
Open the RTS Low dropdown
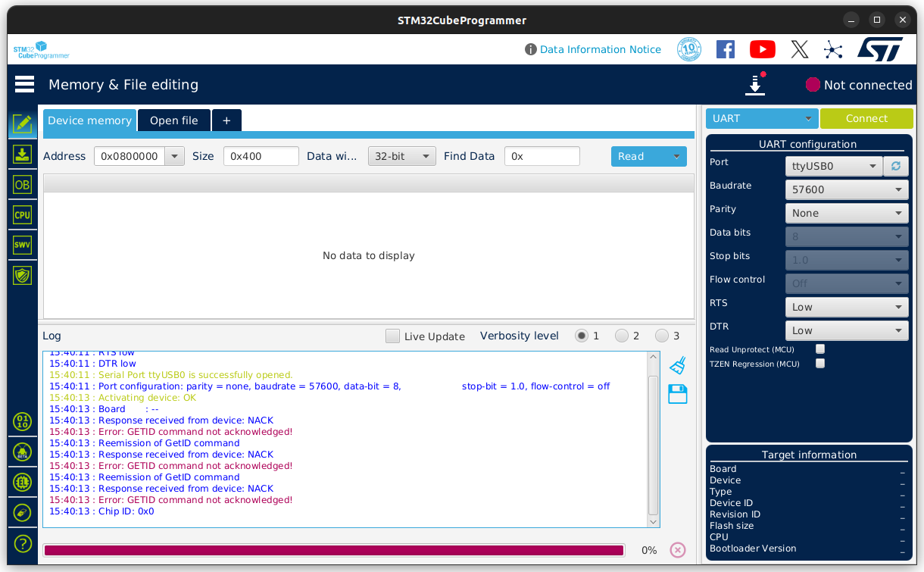(847, 307)
